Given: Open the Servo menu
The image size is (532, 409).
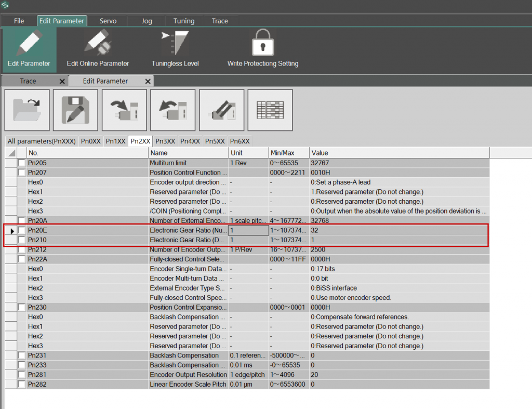Looking at the screenshot, I should pos(108,21).
